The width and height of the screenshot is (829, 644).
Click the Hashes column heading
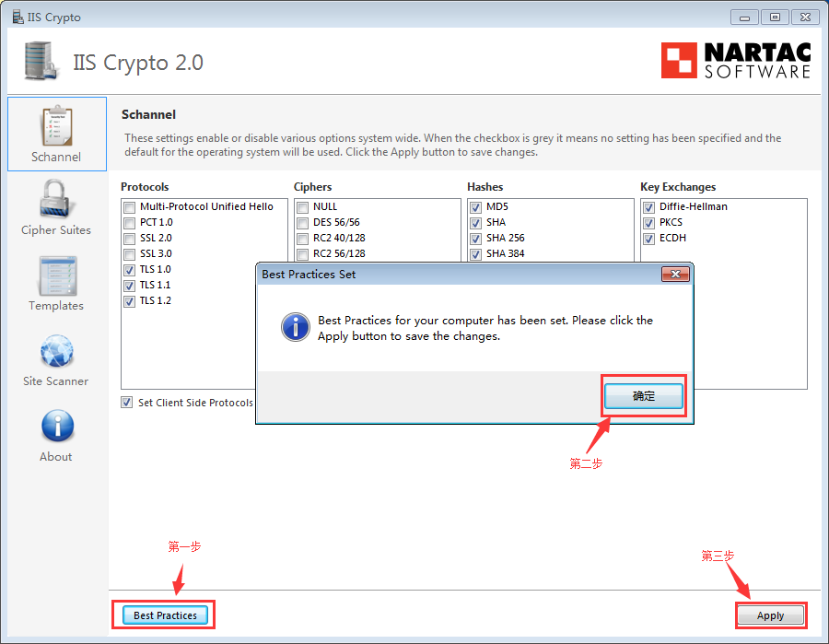[485, 187]
